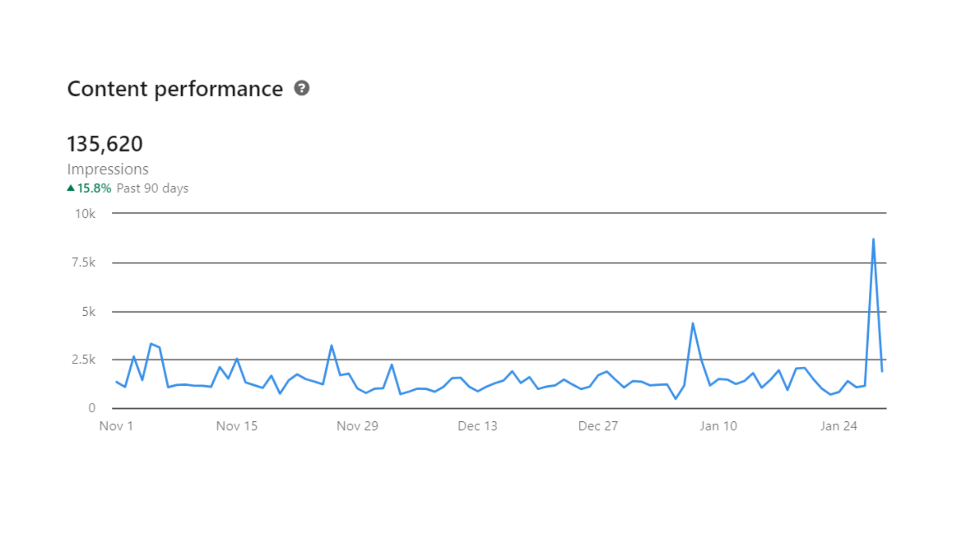
Task: Click the 7.5k y-axis label
Action: click(84, 262)
